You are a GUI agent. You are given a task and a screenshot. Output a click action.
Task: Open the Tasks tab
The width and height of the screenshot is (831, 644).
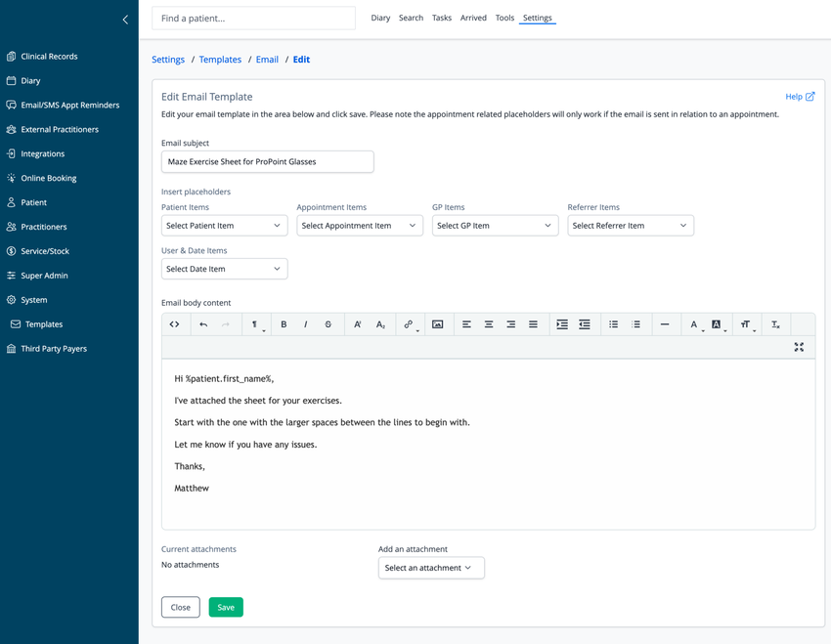(x=442, y=18)
